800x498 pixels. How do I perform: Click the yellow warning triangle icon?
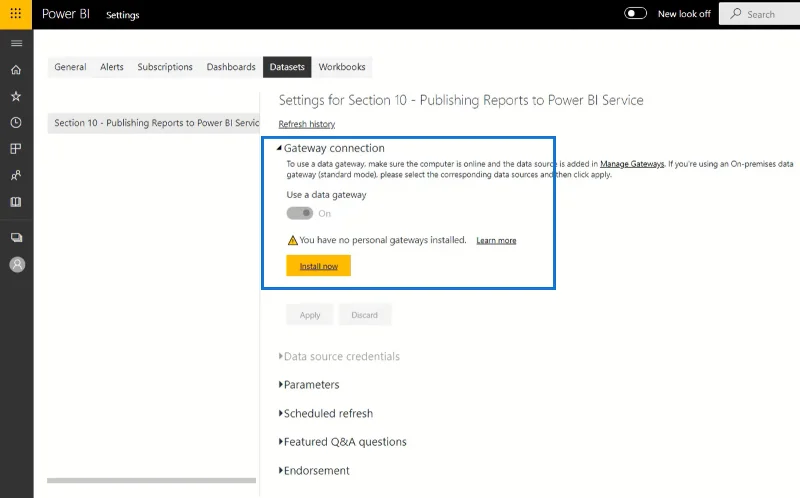[x=292, y=240]
